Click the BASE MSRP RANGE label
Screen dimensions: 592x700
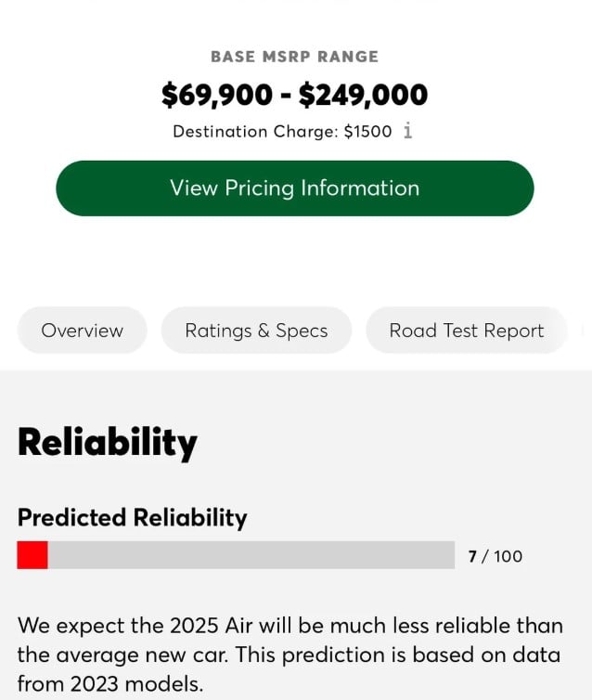pyautogui.click(x=294, y=57)
